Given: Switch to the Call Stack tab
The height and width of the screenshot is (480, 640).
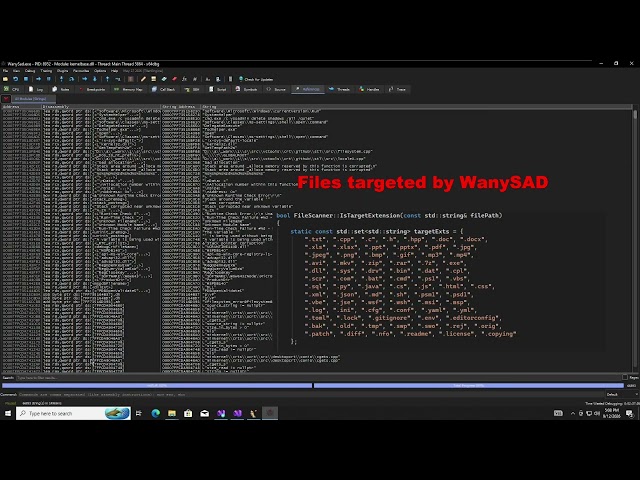Looking at the screenshot, I should 164,89.
